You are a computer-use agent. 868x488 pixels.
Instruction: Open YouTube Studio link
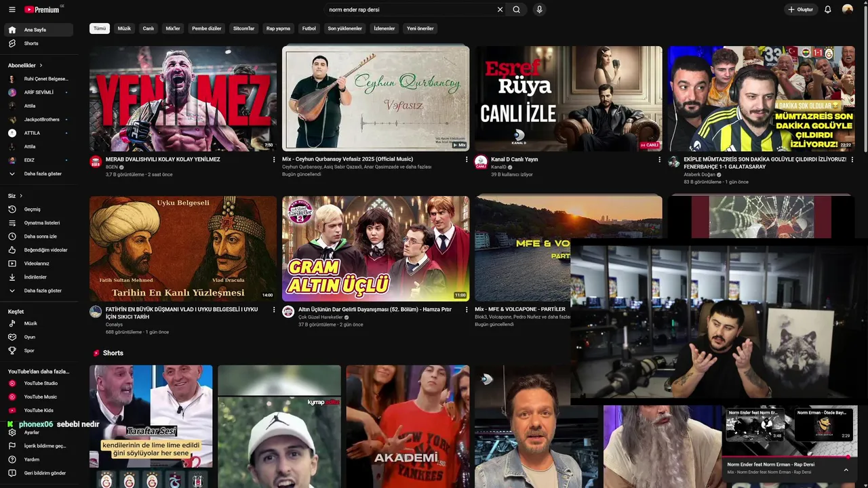click(39, 384)
